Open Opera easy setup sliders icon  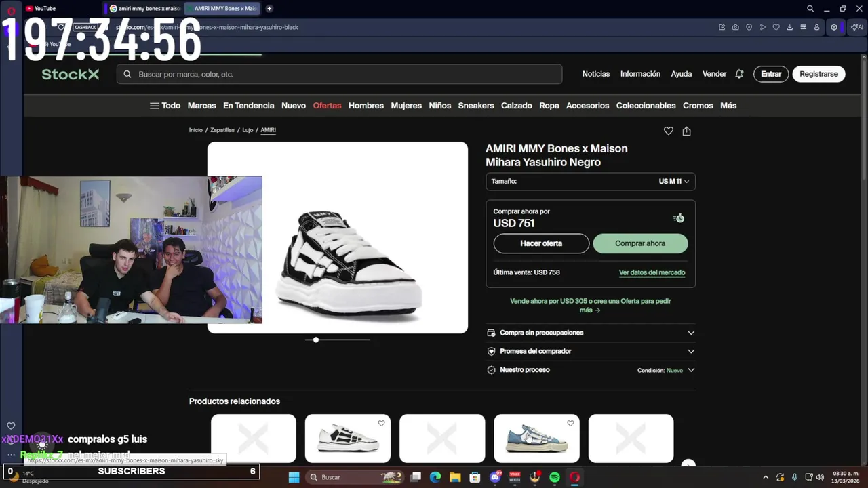coord(804,27)
